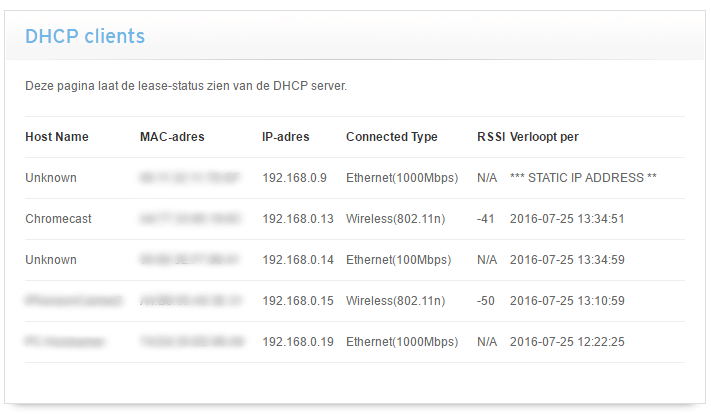Click the IP-adres column header
This screenshot has height=414, width=711.
[286, 137]
